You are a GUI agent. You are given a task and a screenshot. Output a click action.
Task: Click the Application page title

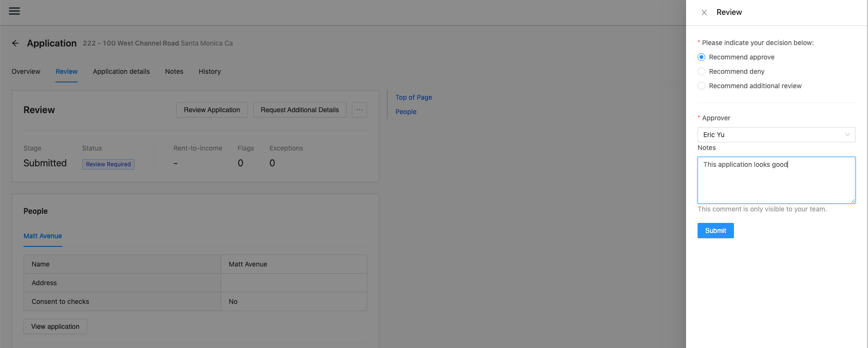pyautogui.click(x=52, y=43)
